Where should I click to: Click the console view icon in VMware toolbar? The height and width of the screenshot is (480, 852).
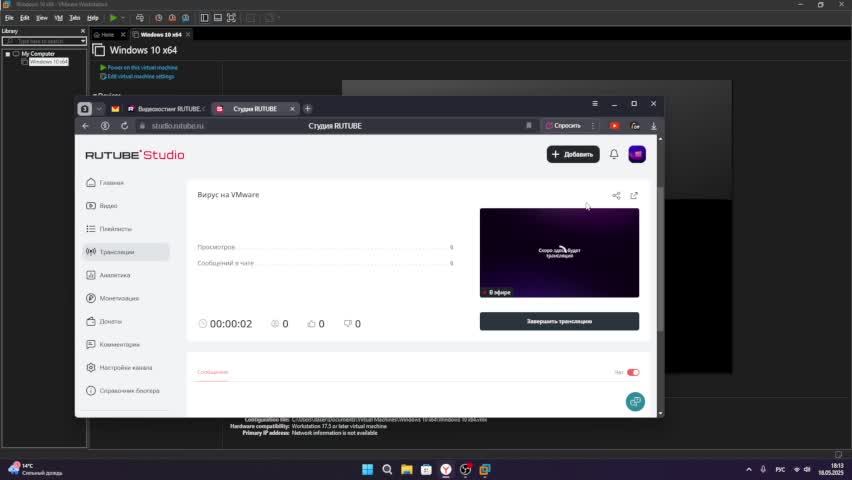(218, 18)
